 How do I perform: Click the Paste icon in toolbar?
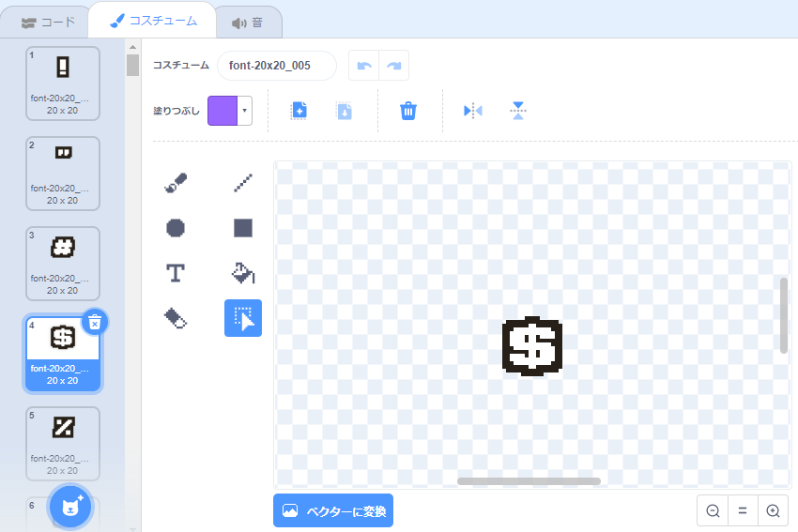point(344,111)
